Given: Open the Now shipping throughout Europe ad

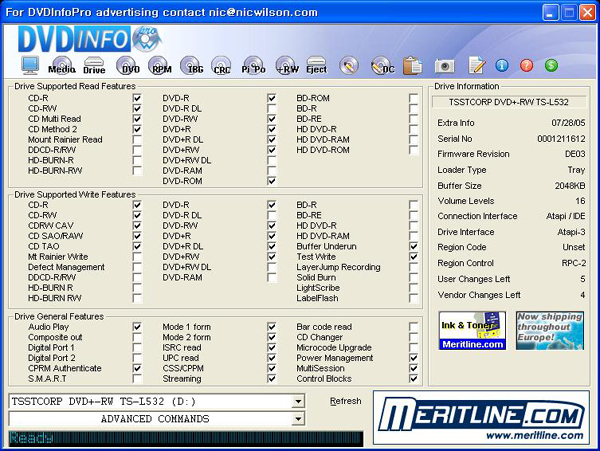Looking at the screenshot, I should (550, 331).
